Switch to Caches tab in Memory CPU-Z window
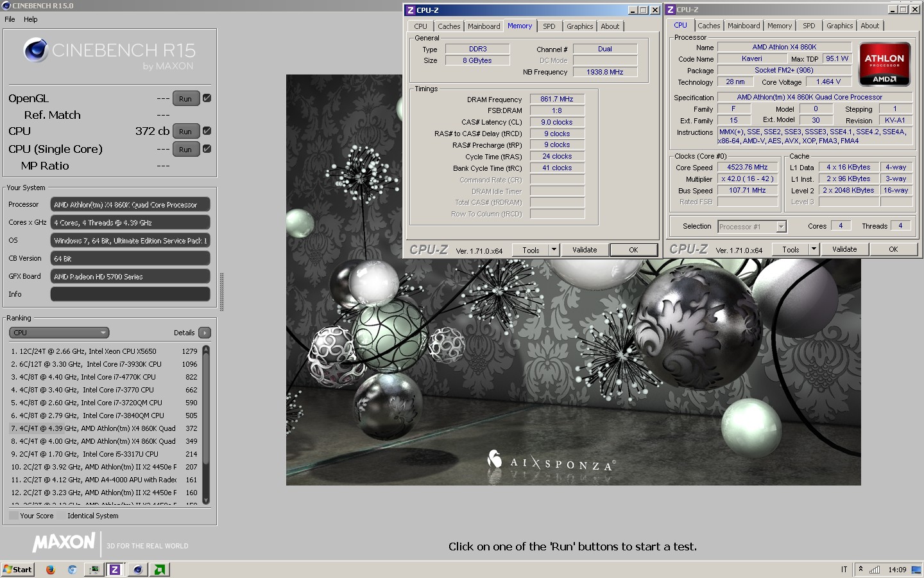Screen dimensions: 924x578 click(449, 26)
